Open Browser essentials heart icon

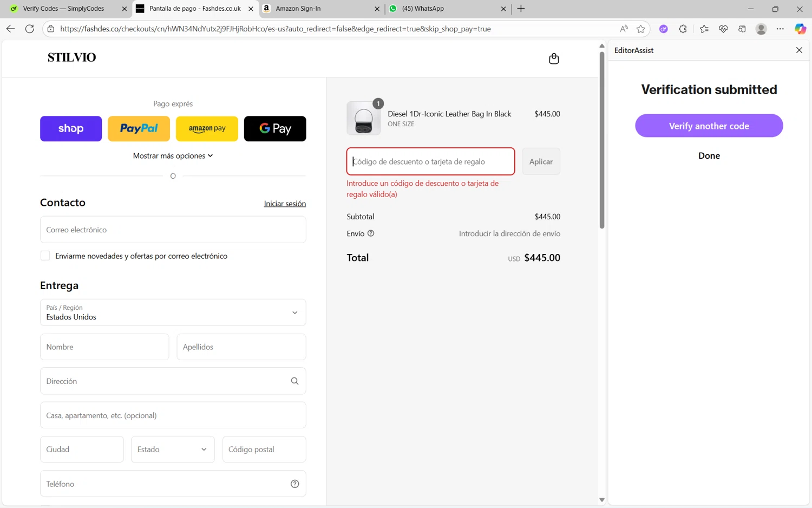pos(723,29)
